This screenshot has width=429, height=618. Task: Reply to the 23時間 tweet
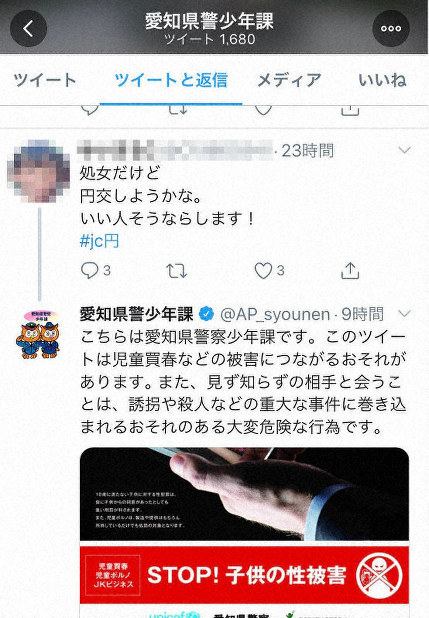click(90, 271)
